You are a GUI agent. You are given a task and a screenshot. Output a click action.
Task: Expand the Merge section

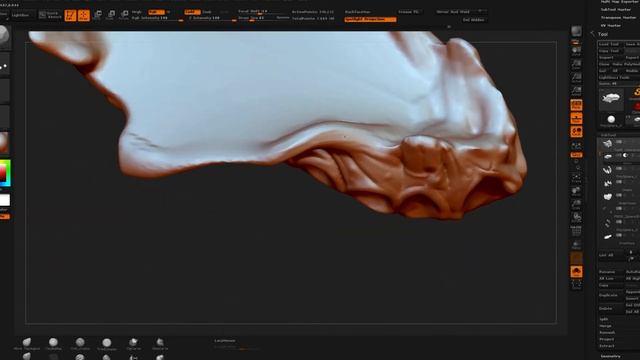click(606, 326)
